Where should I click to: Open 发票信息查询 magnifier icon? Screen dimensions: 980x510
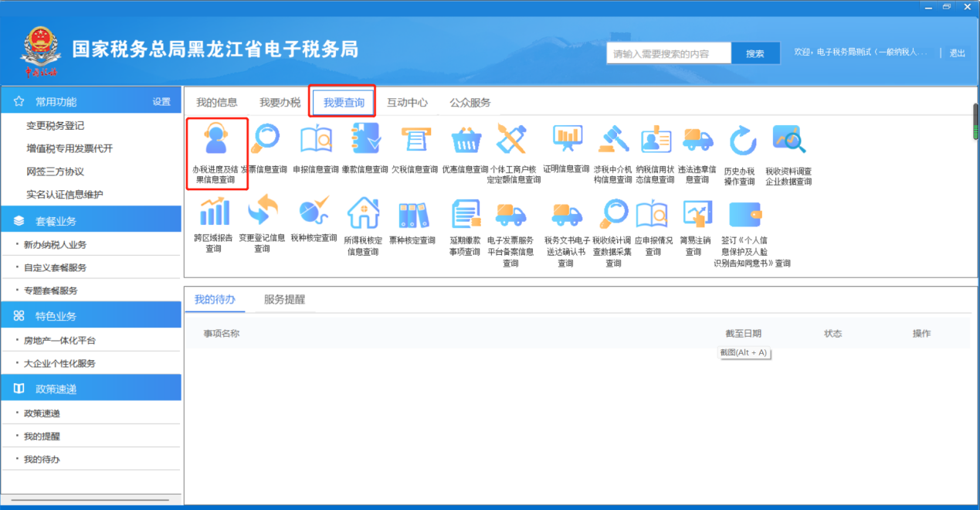(x=266, y=139)
